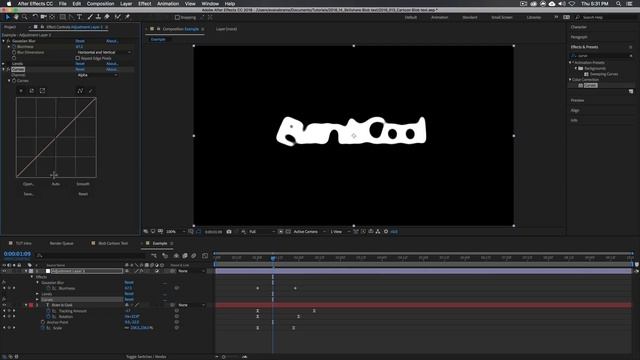Open the Blur Dimensions dropdown

104,52
